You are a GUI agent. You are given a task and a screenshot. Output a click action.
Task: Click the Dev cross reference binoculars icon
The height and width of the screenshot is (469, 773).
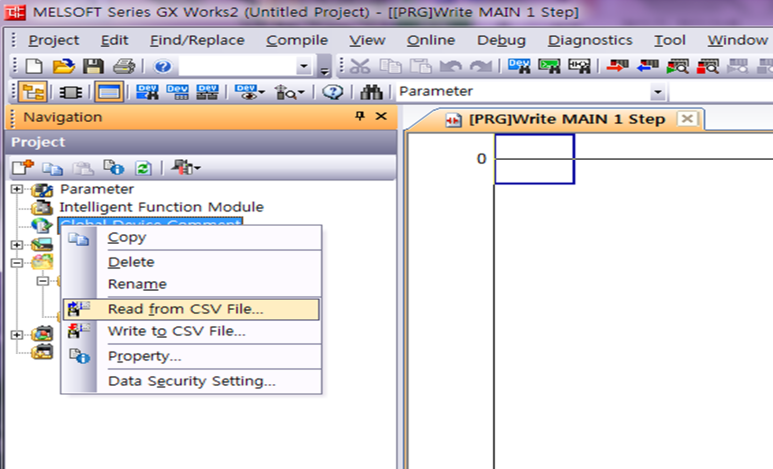tap(147, 92)
